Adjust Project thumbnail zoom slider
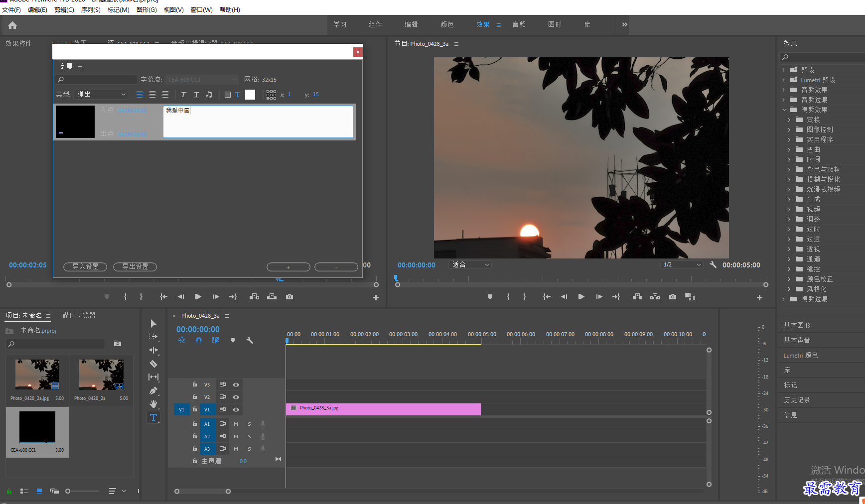Screen dimensions: 865x504 (x=68, y=491)
